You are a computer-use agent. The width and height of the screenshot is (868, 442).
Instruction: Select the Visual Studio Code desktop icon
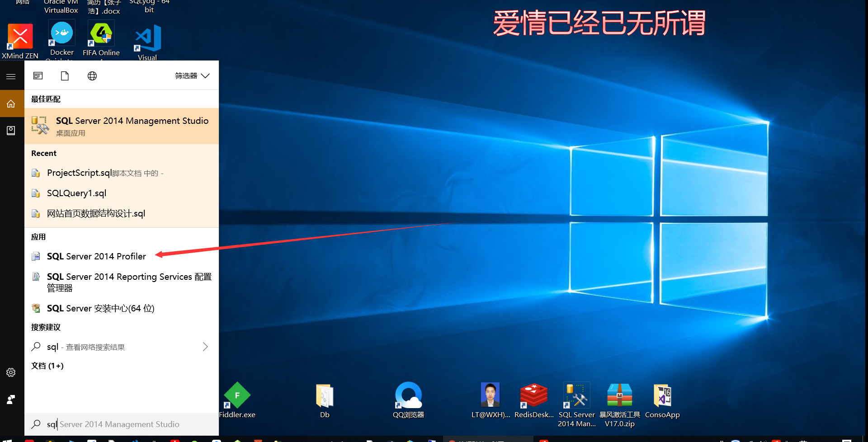148,42
